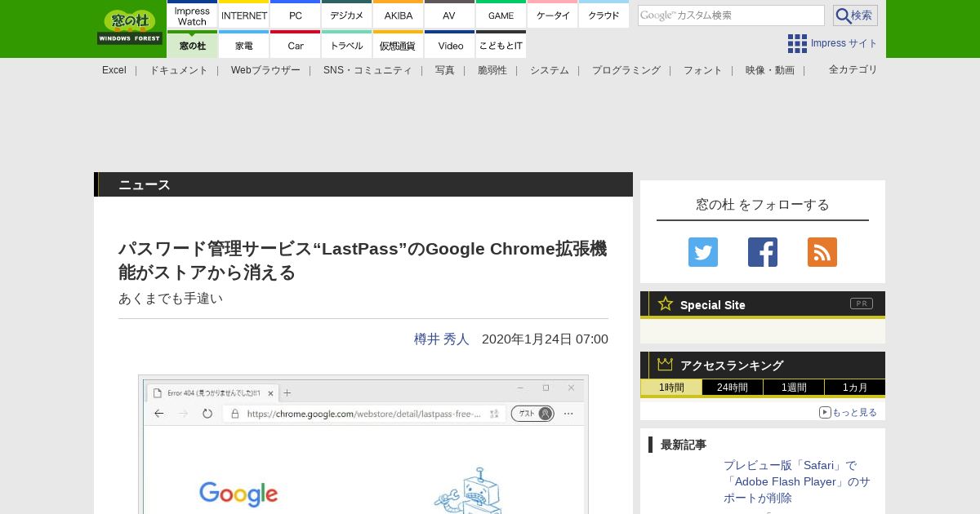Select the 1時間 ranking tab
Image resolution: width=980 pixels, height=514 pixels.
tap(671, 388)
